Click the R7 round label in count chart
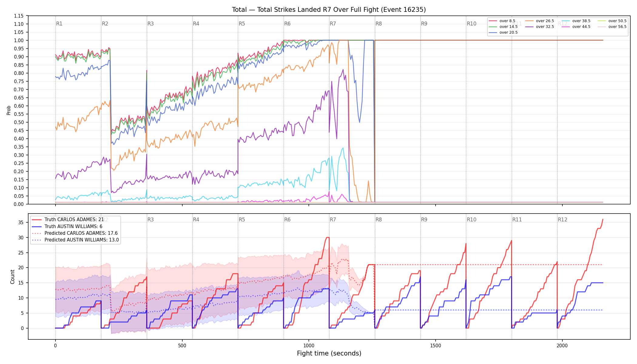637x364 pixels. coord(333,220)
